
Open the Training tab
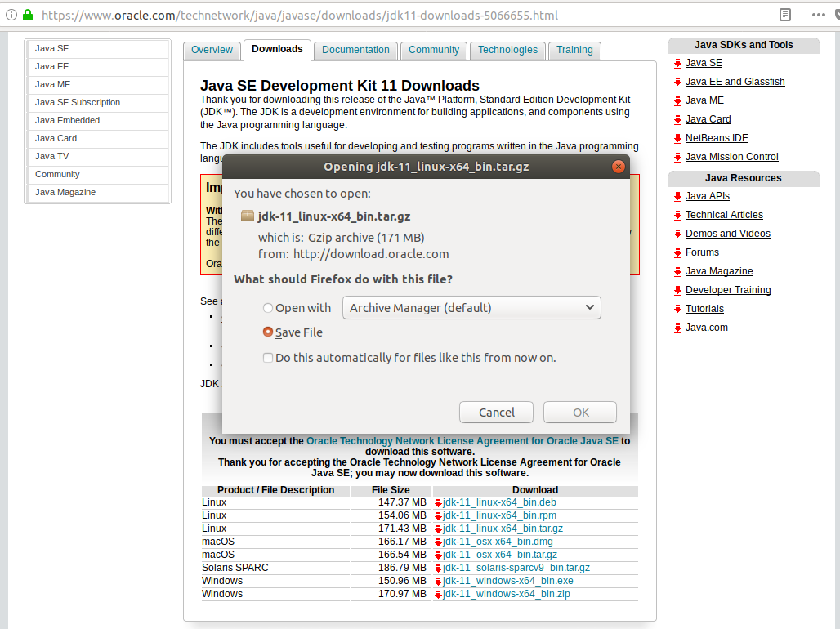coord(574,50)
